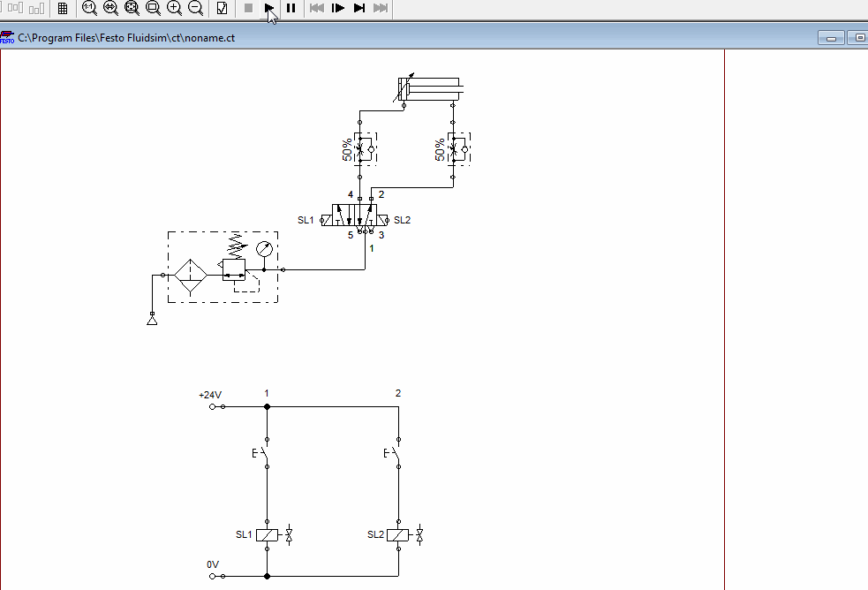The image size is (868, 590).
Task: Run the circuit check
Action: [221, 8]
